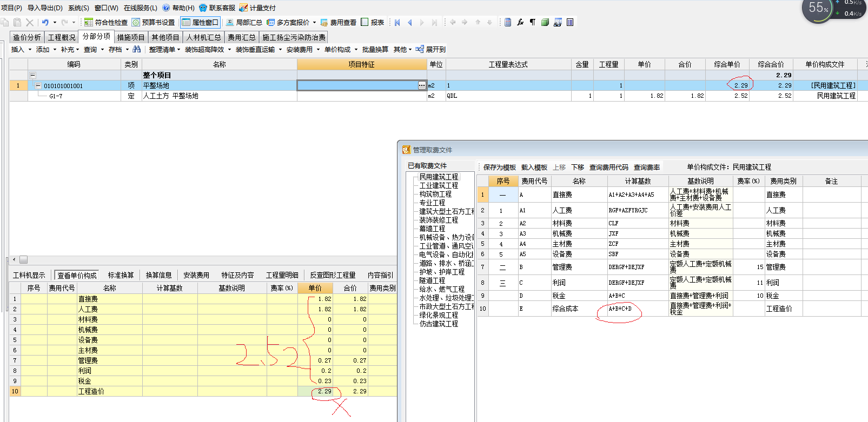This screenshot has width=868, height=422.
Task: Click the calculator icon in toolbar
Action: 508,22
